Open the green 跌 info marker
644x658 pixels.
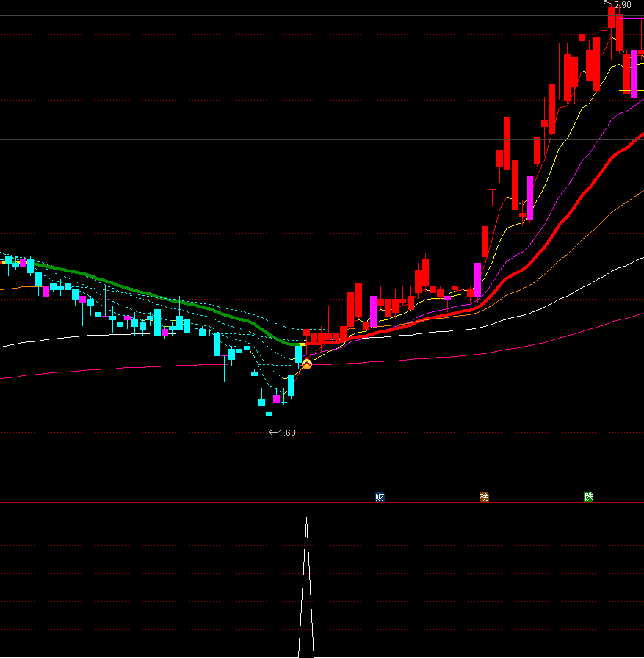[x=588, y=497]
